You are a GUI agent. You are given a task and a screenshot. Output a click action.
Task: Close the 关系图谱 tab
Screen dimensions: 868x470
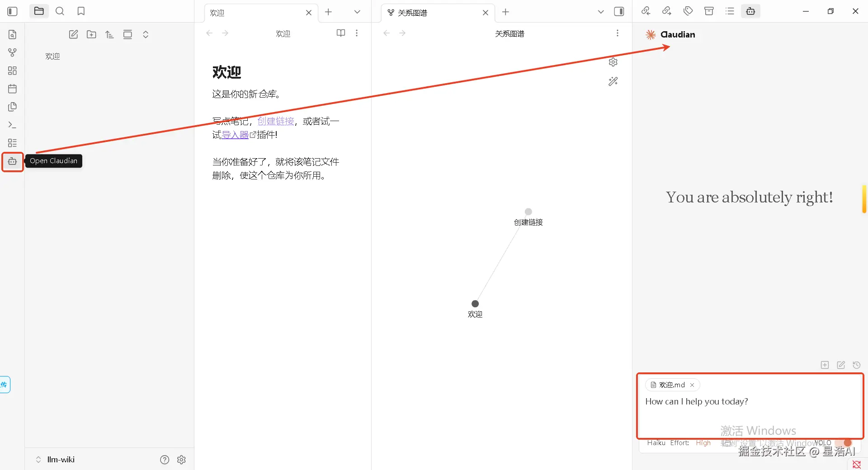(486, 13)
